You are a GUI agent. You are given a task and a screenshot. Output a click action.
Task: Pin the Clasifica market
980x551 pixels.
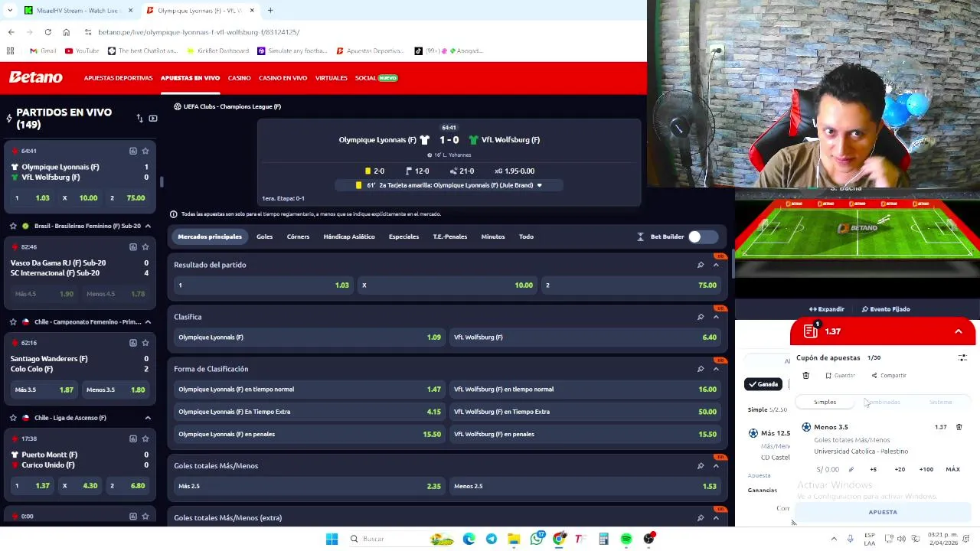[700, 317]
